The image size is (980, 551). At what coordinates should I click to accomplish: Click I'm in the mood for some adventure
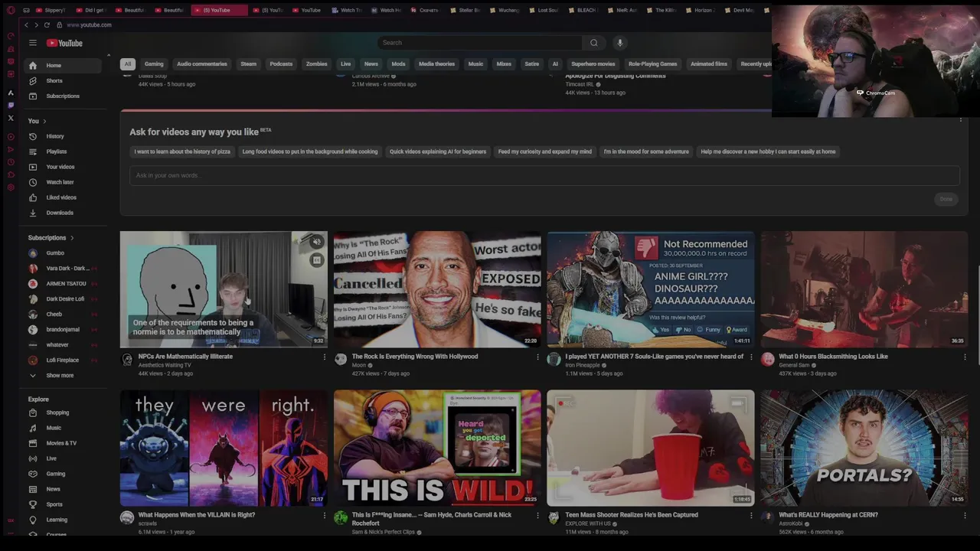pos(646,152)
